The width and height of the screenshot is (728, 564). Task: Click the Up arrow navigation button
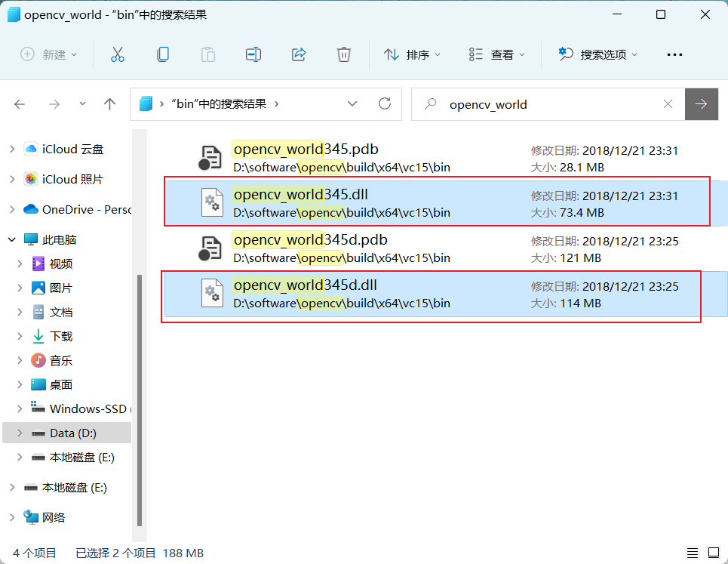click(109, 103)
